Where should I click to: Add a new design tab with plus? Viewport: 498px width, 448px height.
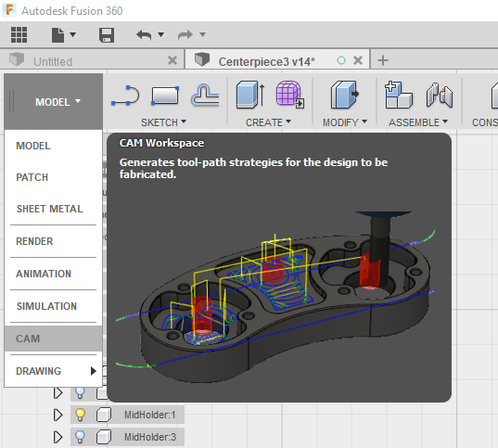click(383, 60)
